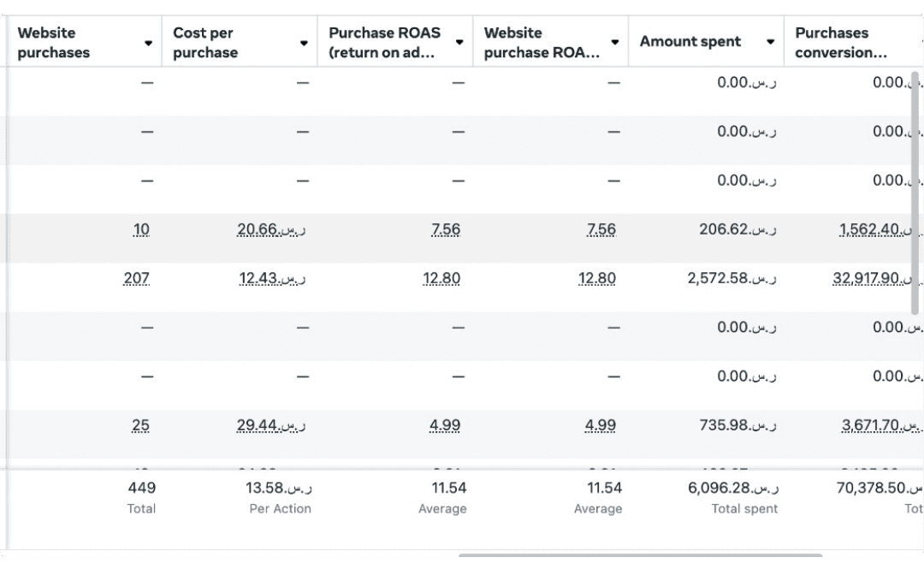The height and width of the screenshot is (569, 924).
Task: Open Purchase ROAS column dropdown arrow
Action: coord(459,42)
